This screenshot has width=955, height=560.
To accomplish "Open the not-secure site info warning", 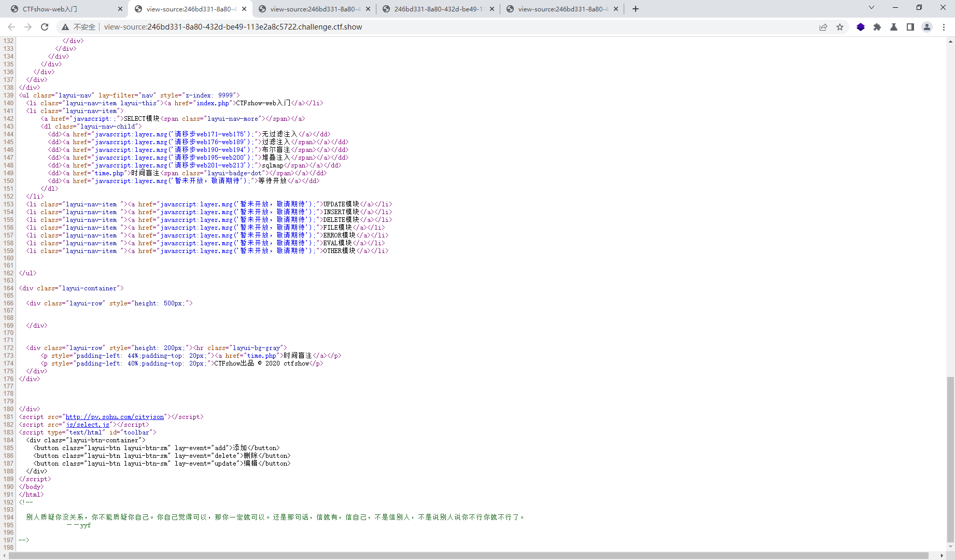I will 79,27.
